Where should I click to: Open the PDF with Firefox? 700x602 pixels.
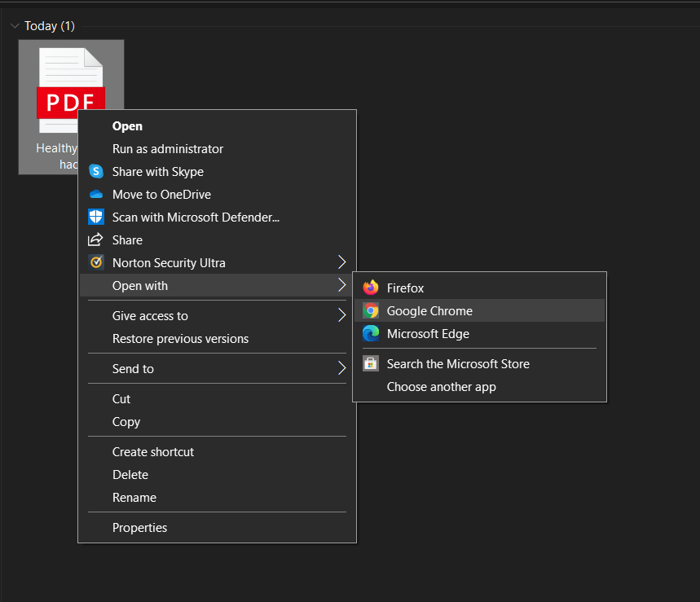click(479, 288)
